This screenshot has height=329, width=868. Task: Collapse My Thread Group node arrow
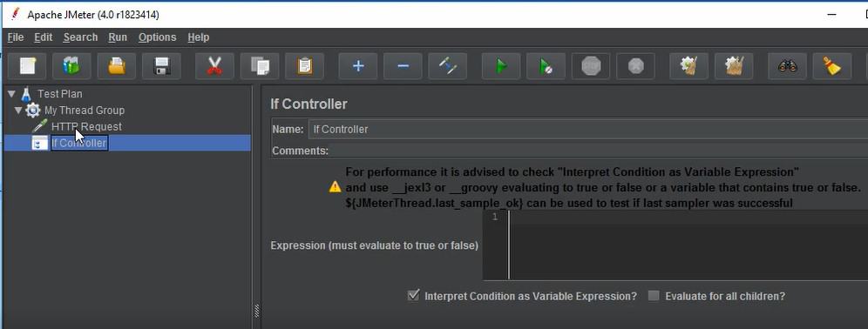pos(18,110)
